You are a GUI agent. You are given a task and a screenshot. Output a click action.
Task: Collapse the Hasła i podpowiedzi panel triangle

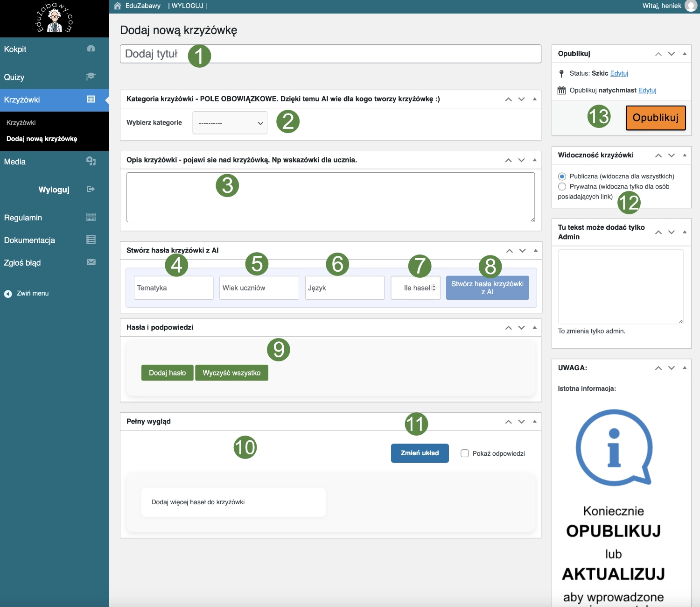point(535,327)
